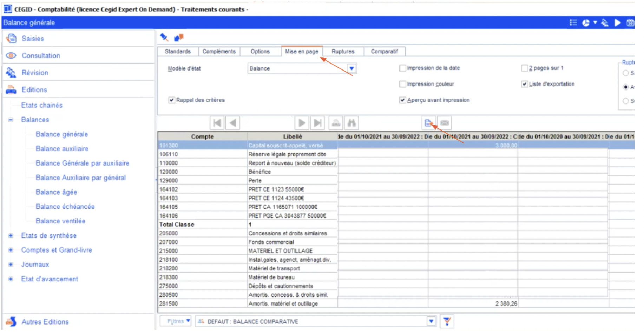Click the blue pin icon above tabs

[x=164, y=37]
